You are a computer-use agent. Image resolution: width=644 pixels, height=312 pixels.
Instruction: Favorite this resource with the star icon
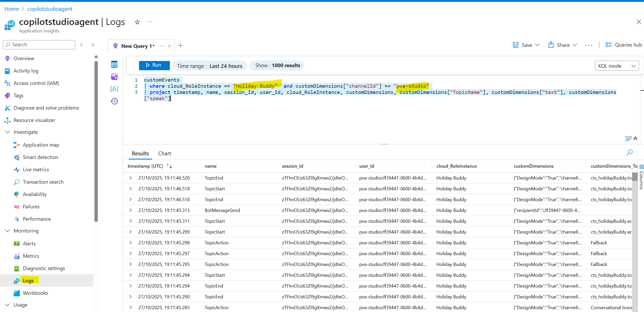point(137,22)
